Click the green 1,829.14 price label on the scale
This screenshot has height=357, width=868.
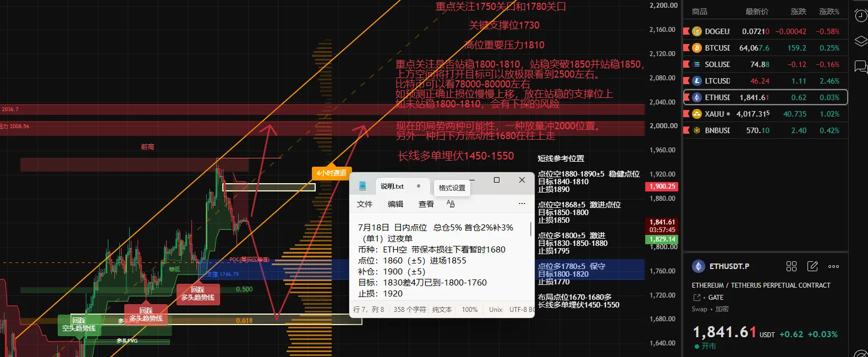click(x=662, y=239)
